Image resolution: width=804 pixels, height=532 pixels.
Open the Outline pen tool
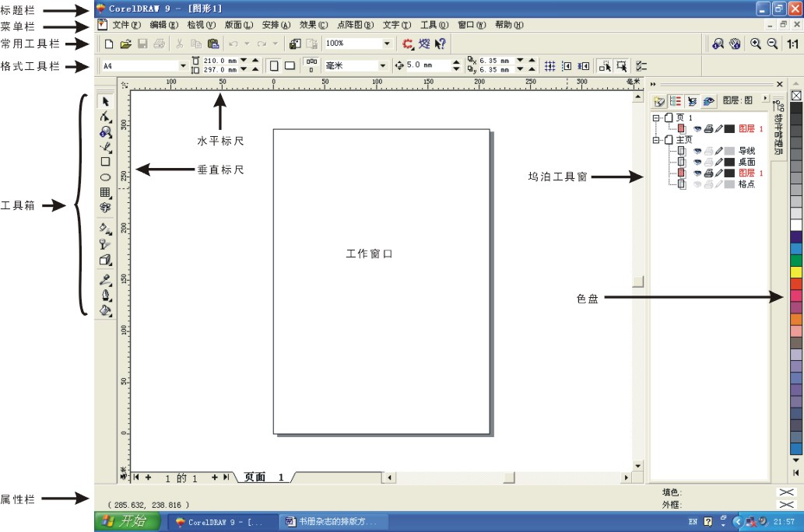tap(106, 296)
